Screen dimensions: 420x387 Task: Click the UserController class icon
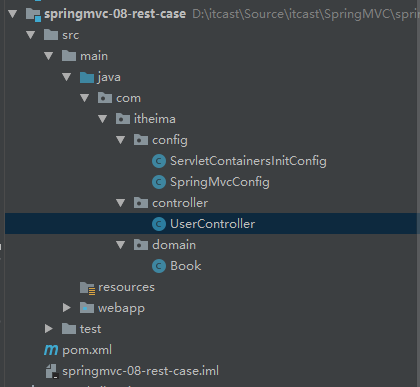[159, 224]
